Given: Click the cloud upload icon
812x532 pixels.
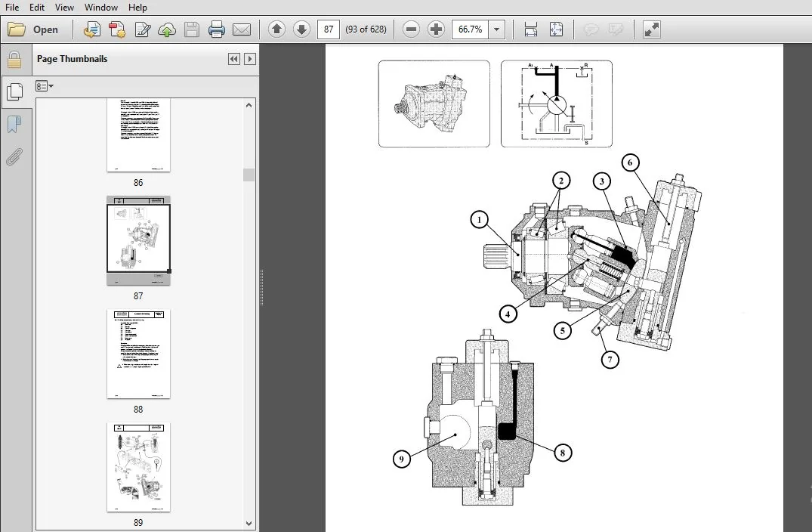Looking at the screenshot, I should (167, 29).
